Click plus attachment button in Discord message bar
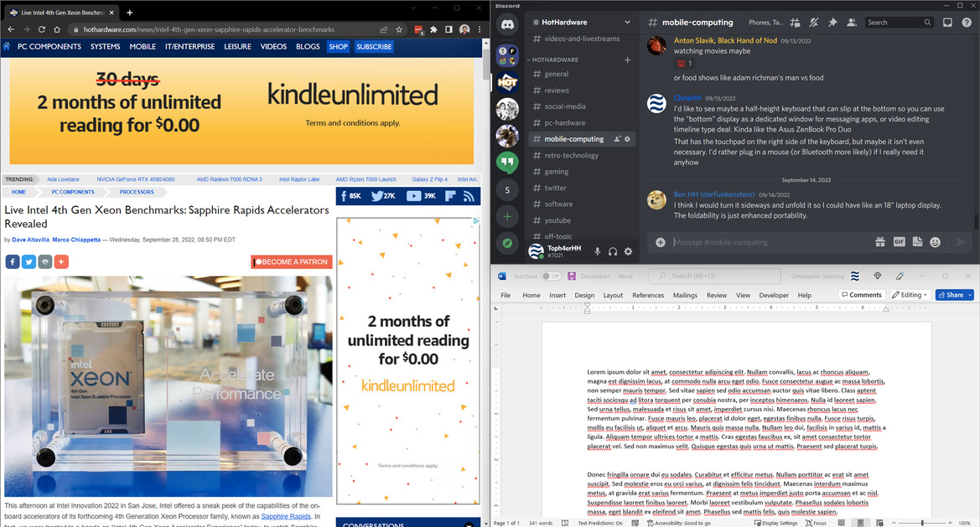The image size is (980, 527). (x=660, y=242)
